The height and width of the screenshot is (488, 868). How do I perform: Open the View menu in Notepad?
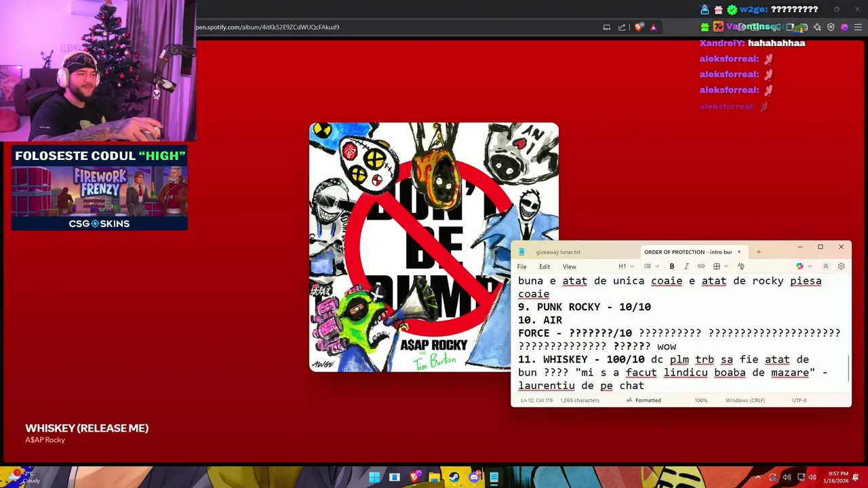570,266
